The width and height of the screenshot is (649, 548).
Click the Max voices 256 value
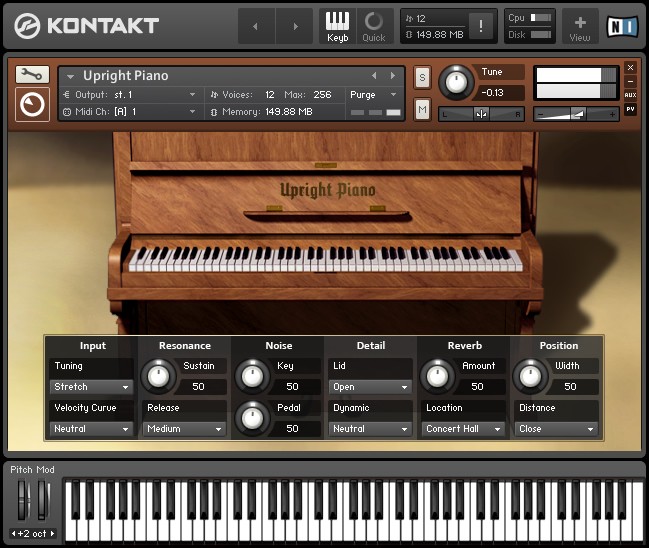point(322,95)
